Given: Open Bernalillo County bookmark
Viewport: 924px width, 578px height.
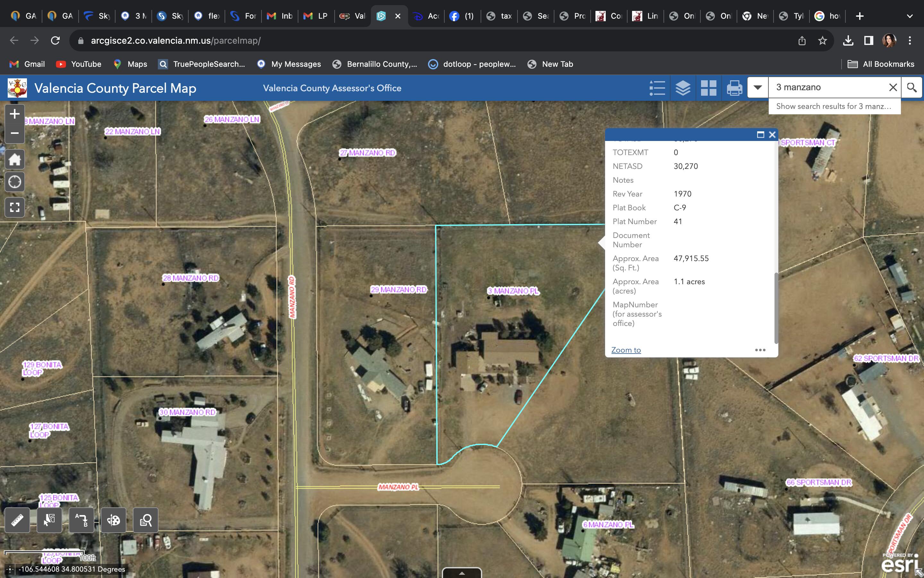Looking at the screenshot, I should click(x=375, y=64).
